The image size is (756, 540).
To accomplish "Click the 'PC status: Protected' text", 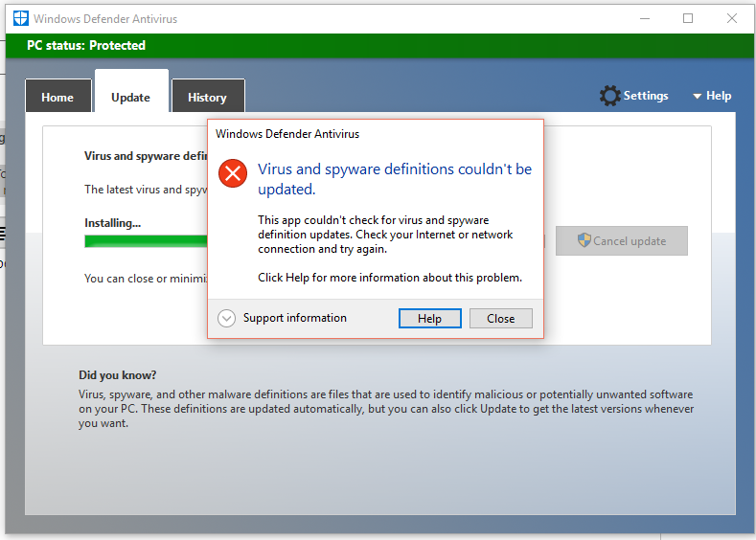I will point(86,45).
